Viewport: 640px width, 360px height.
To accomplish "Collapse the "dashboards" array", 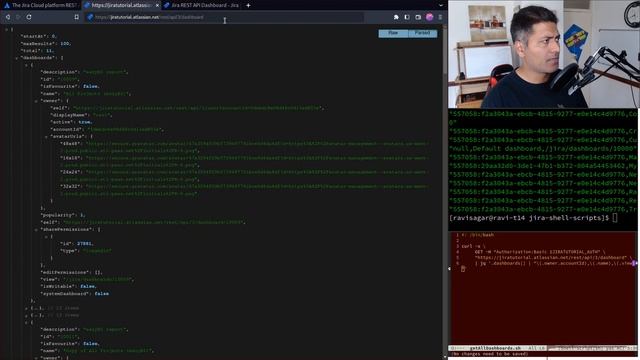I will (16, 58).
